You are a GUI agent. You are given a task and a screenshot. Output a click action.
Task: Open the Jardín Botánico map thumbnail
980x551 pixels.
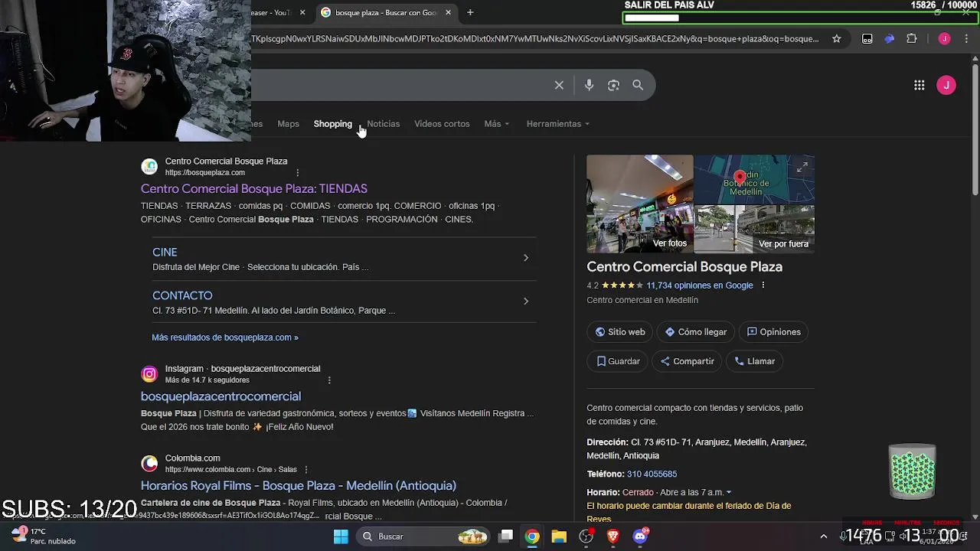coord(755,179)
